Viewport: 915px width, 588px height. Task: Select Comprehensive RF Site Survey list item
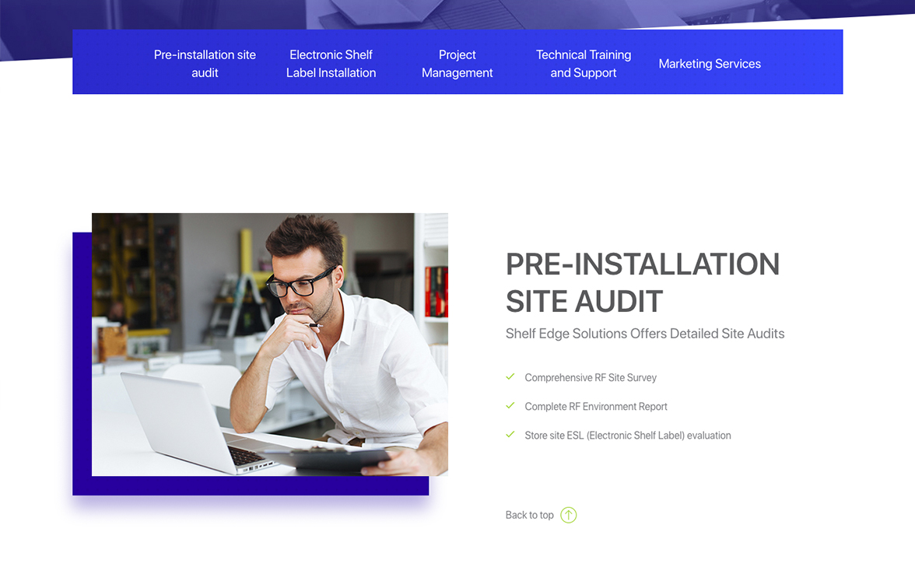click(x=591, y=377)
